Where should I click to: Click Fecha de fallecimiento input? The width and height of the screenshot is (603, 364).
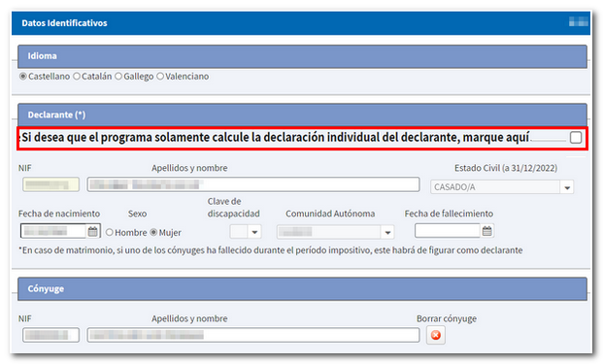click(448, 231)
